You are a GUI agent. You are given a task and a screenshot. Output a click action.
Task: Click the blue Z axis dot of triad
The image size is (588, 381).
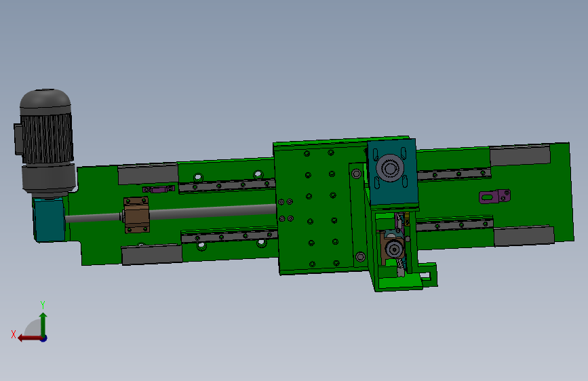[x=44, y=338]
